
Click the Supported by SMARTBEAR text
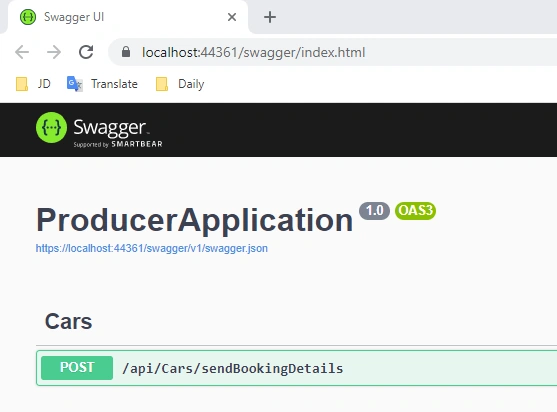click(118, 144)
